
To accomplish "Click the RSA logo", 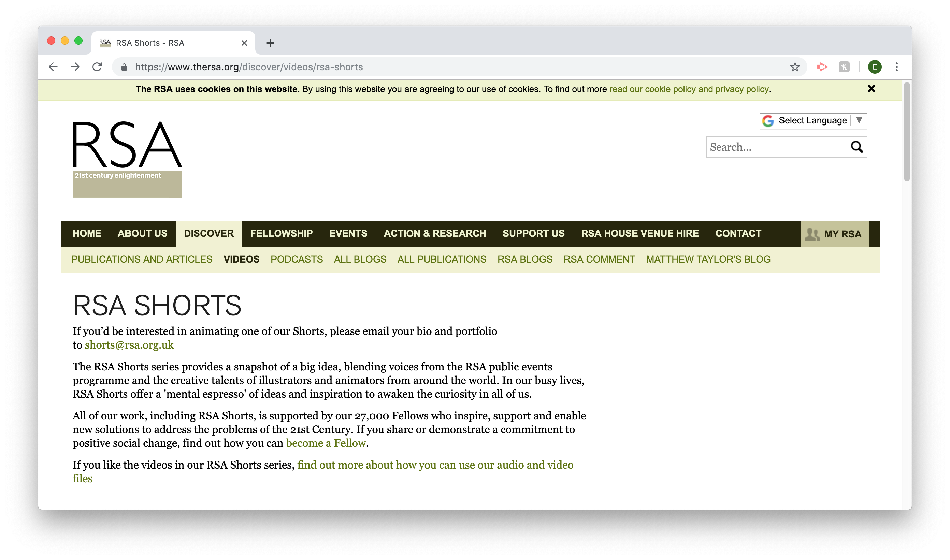I will (127, 159).
